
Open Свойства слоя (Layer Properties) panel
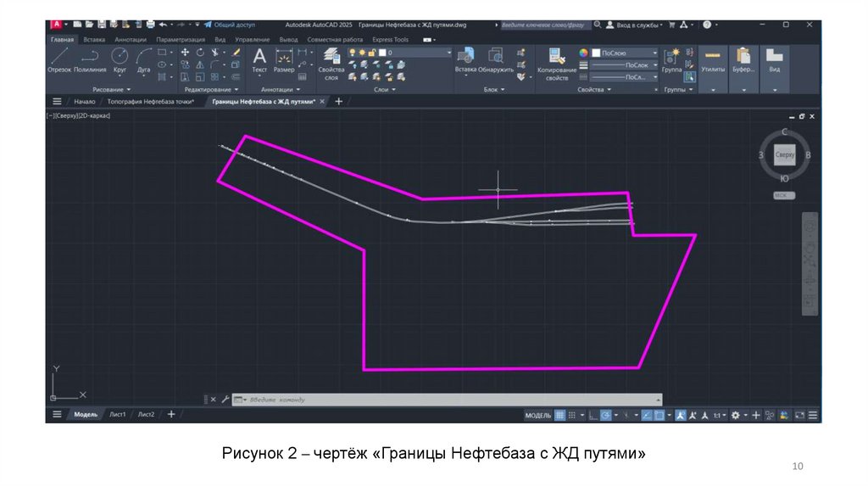[331, 62]
